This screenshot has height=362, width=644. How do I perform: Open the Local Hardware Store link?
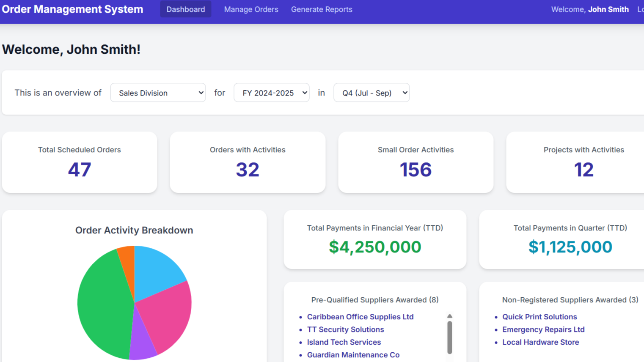coord(540,342)
